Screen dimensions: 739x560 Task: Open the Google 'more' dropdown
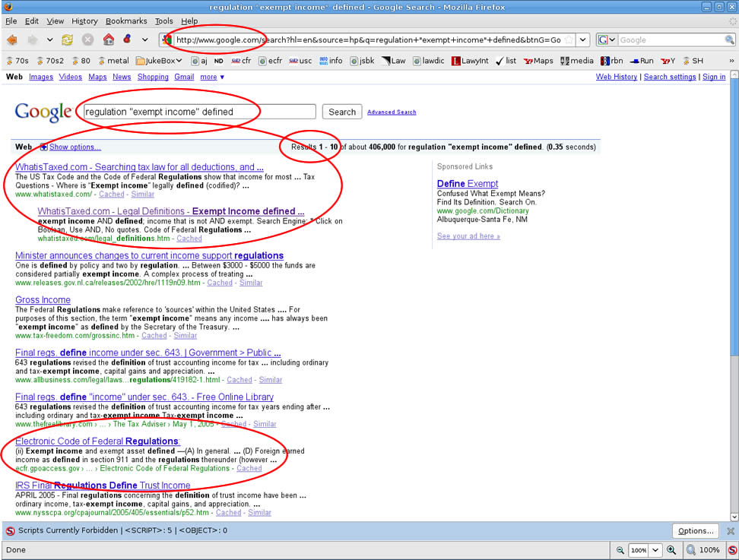point(211,77)
